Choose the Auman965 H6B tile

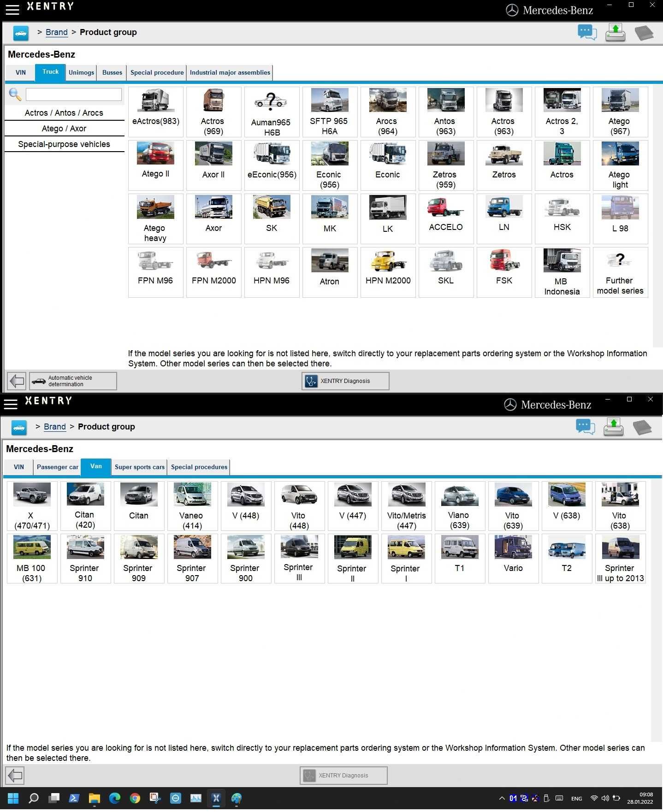pos(272,112)
